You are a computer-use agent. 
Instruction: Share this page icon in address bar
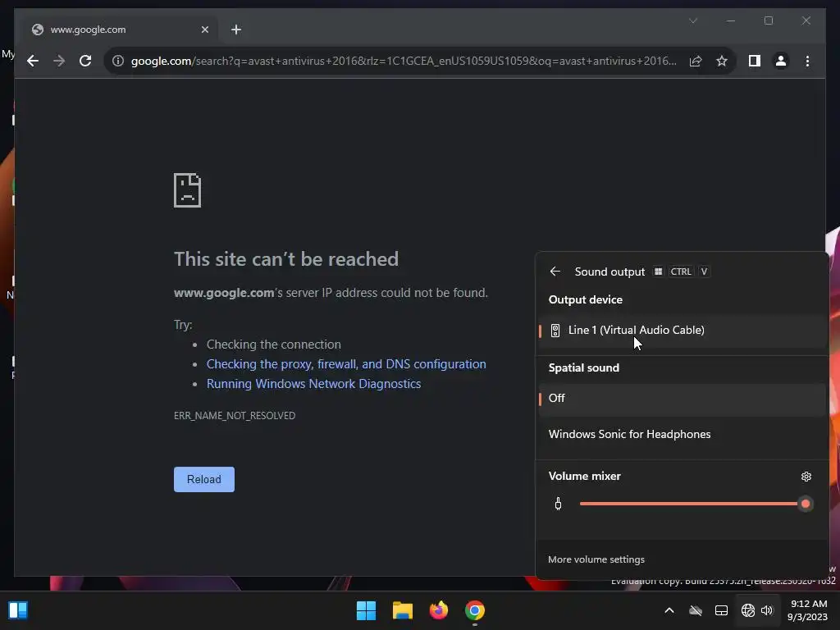point(696,61)
